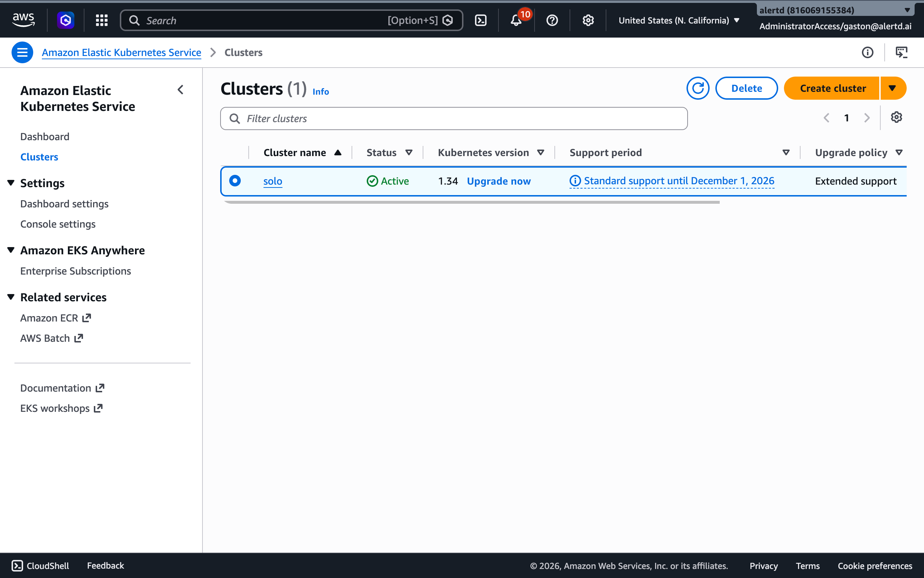Click the Extended support policy cell
This screenshot has width=924, height=578.
point(856,181)
